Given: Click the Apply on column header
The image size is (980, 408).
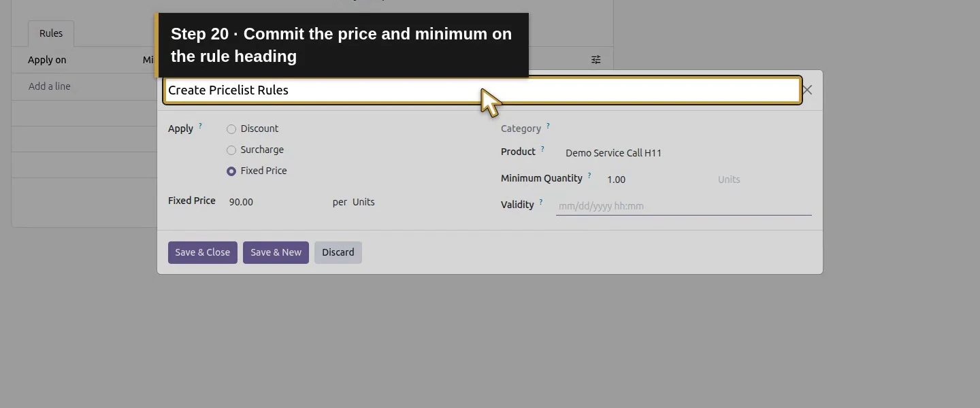Looking at the screenshot, I should (x=47, y=60).
